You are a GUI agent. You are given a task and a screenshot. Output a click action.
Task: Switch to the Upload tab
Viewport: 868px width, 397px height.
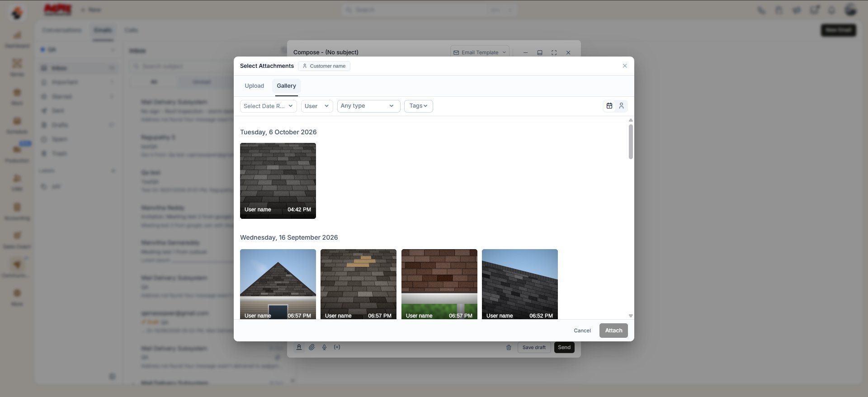[255, 86]
